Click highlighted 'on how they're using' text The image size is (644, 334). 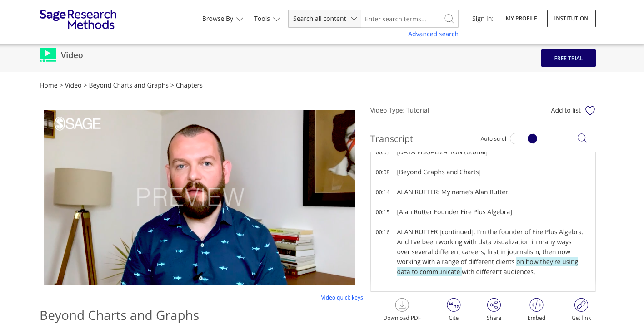click(x=547, y=262)
